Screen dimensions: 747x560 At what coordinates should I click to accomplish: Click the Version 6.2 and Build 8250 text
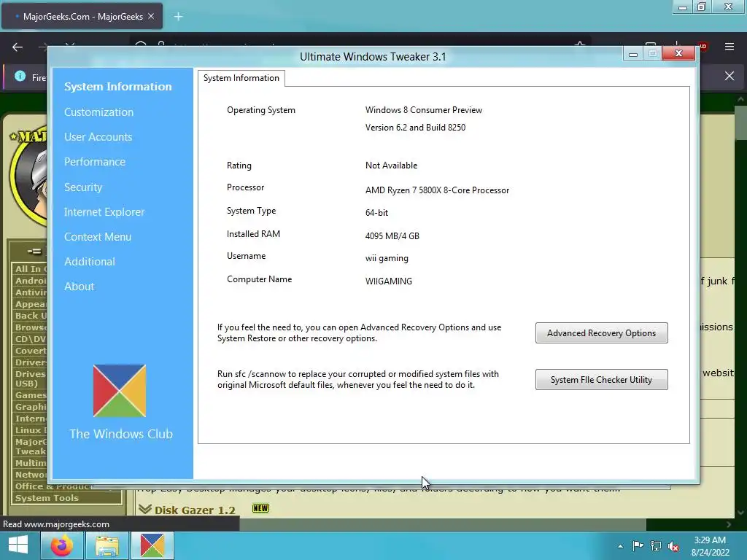click(x=415, y=127)
